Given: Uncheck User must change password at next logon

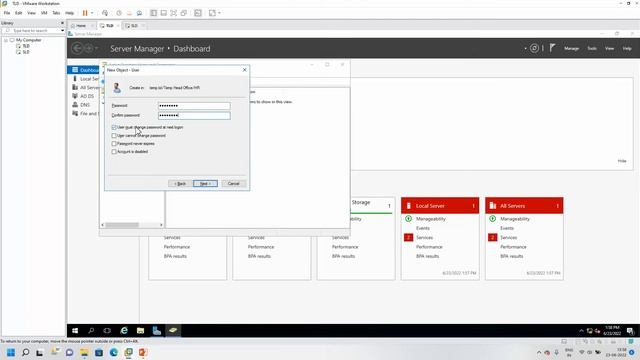Looking at the screenshot, I should tap(114, 127).
